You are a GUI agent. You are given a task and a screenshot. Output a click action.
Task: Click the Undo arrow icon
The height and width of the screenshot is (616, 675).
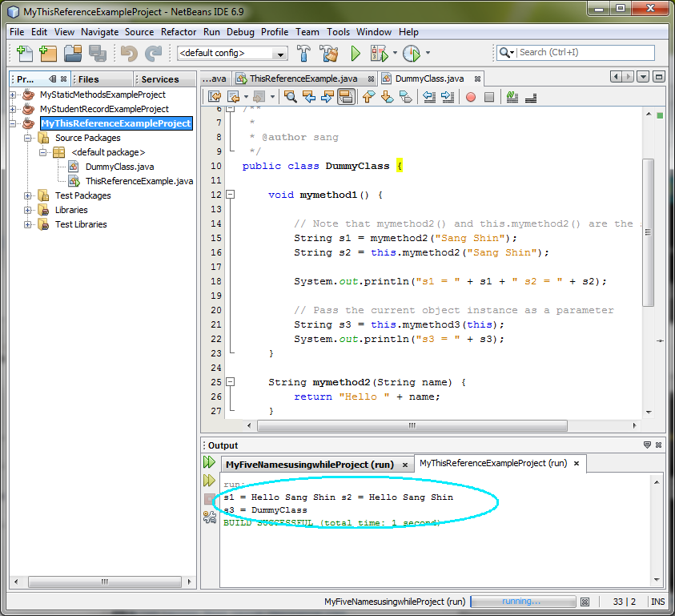coord(129,54)
